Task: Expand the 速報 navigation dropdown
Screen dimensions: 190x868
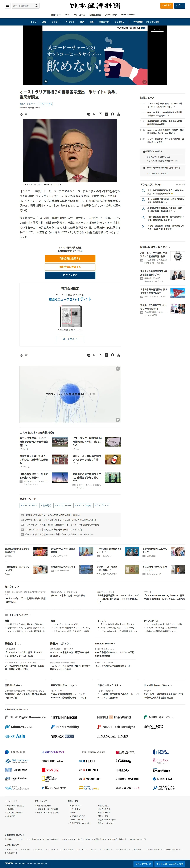Action: coord(45,22)
